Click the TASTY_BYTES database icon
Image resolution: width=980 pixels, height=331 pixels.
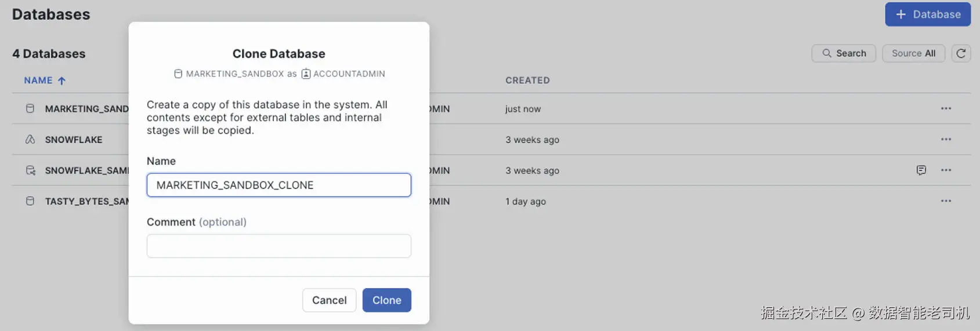pyautogui.click(x=30, y=201)
